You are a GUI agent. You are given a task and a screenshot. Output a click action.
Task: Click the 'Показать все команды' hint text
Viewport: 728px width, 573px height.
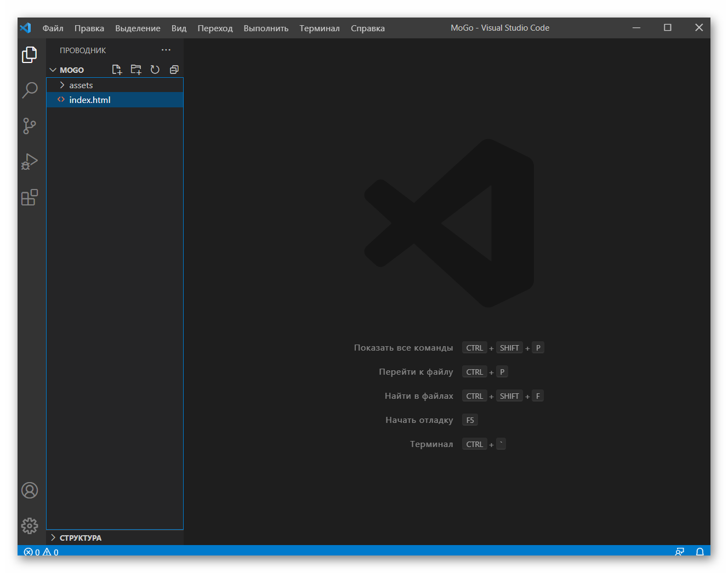(403, 348)
